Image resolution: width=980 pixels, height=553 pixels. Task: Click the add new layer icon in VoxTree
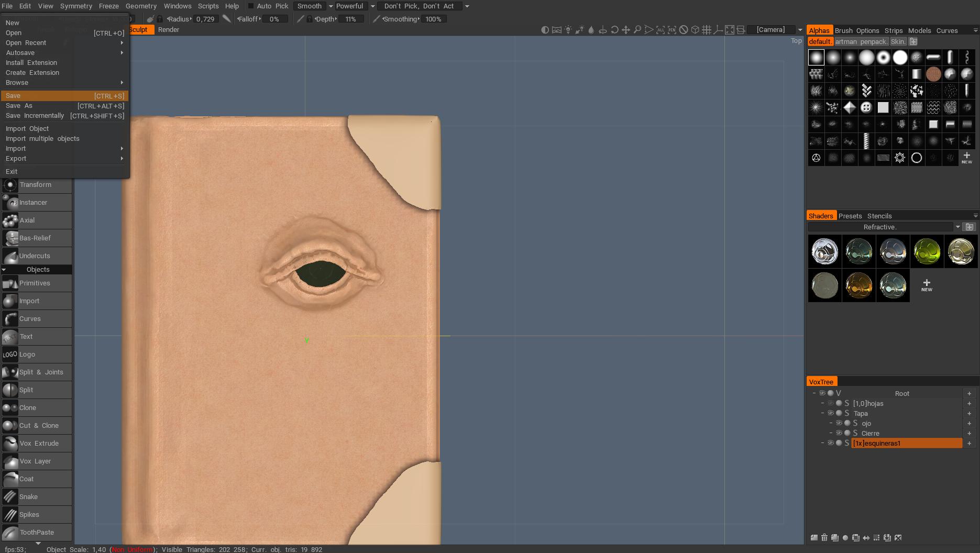pyautogui.click(x=814, y=537)
